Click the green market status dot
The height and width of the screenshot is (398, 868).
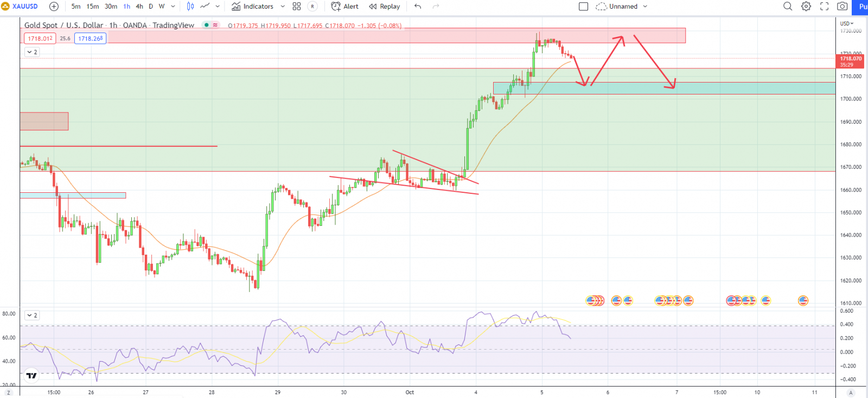206,25
